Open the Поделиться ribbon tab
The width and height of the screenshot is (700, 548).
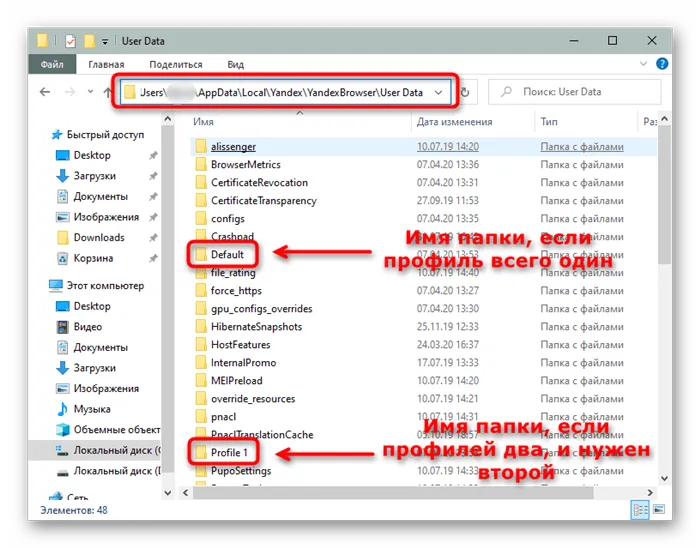[176, 65]
